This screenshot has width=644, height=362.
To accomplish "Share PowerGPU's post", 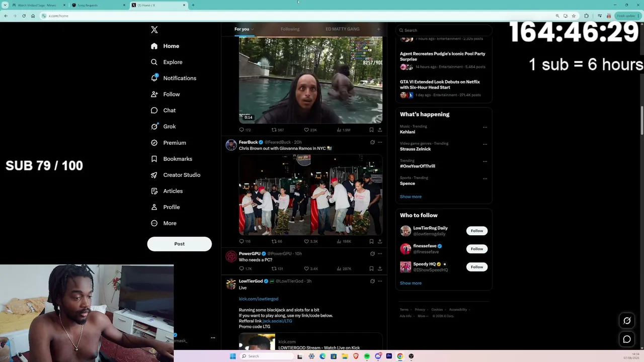I will 380,268.
